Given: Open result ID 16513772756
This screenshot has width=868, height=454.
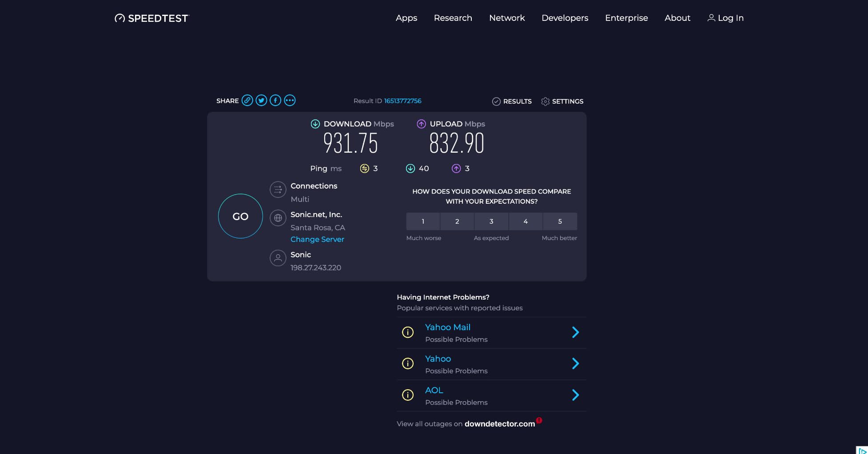Looking at the screenshot, I should coord(402,101).
